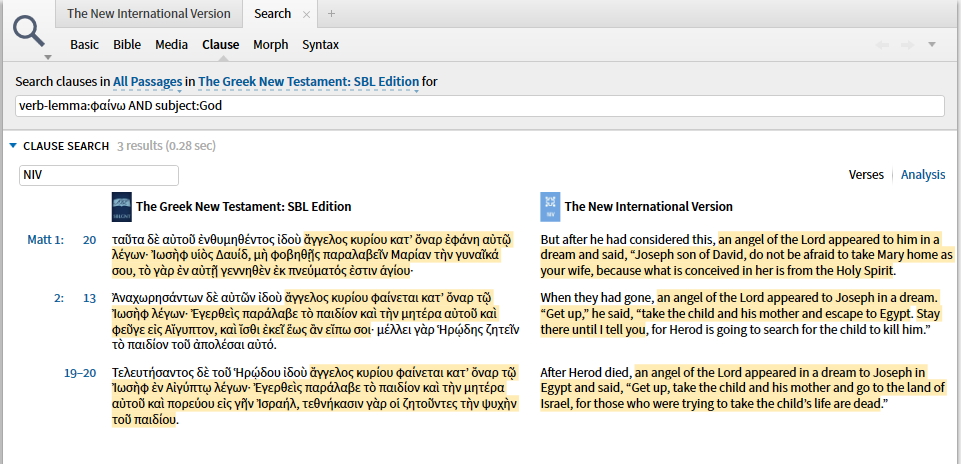Open the 2: chapter reference link
This screenshot has height=464, width=961.
pyautogui.click(x=58, y=299)
